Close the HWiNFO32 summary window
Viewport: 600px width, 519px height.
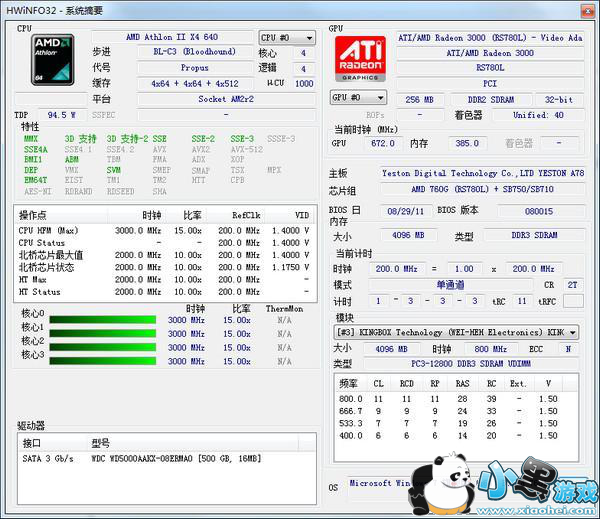tap(587, 11)
